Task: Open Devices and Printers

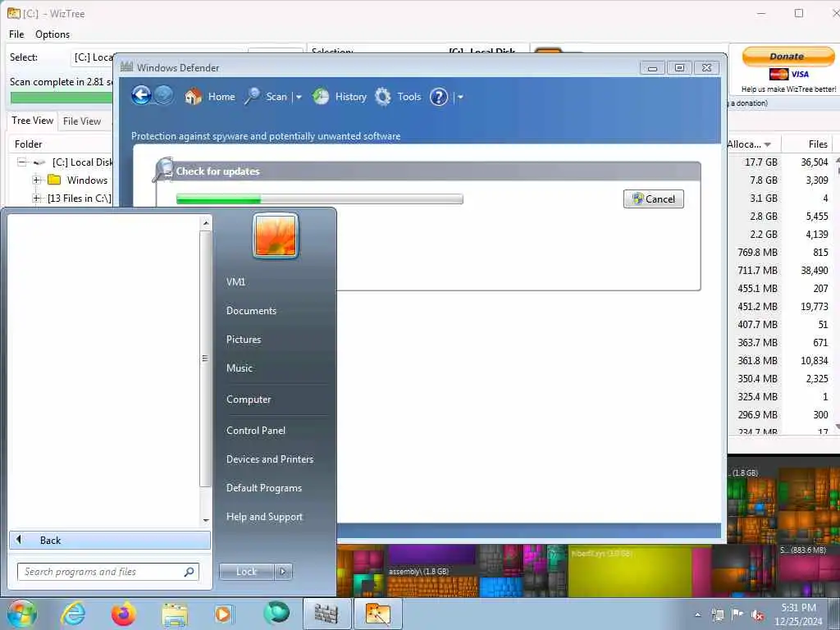Action: pyautogui.click(x=270, y=459)
